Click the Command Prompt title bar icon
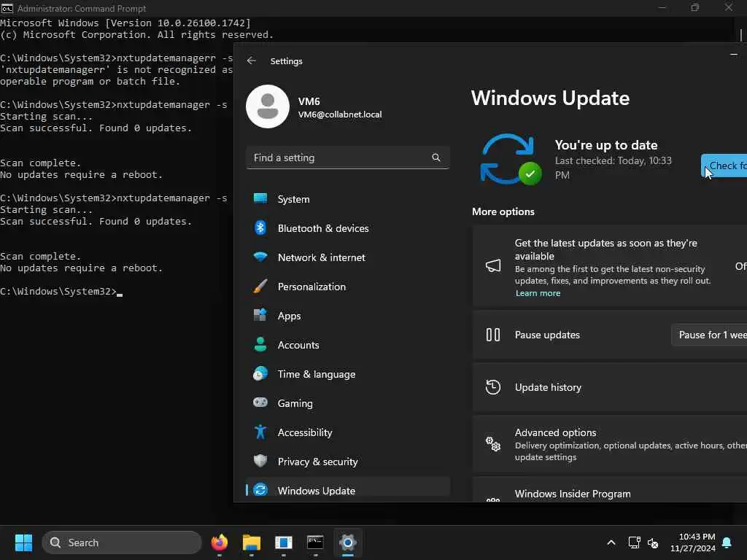The image size is (747, 560). (x=7, y=8)
